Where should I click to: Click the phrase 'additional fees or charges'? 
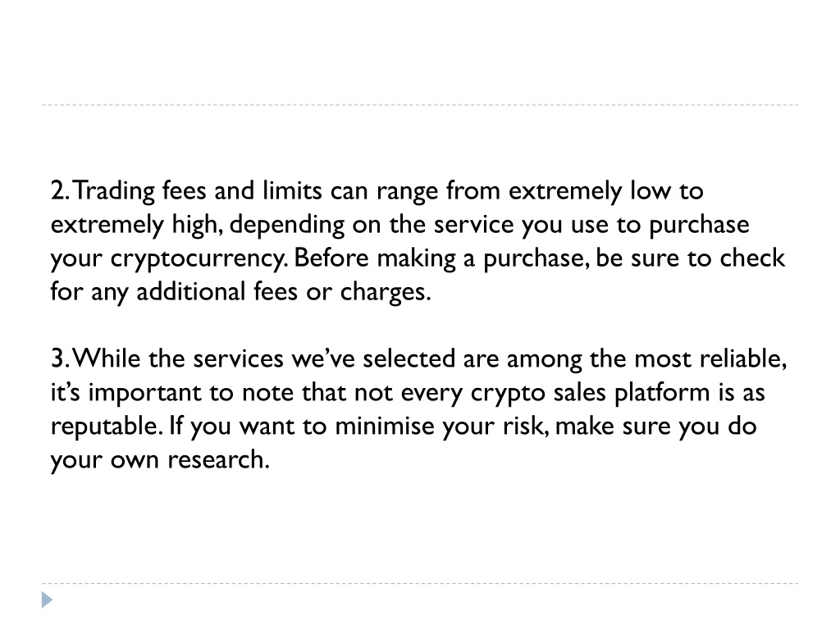pyautogui.click(x=282, y=292)
